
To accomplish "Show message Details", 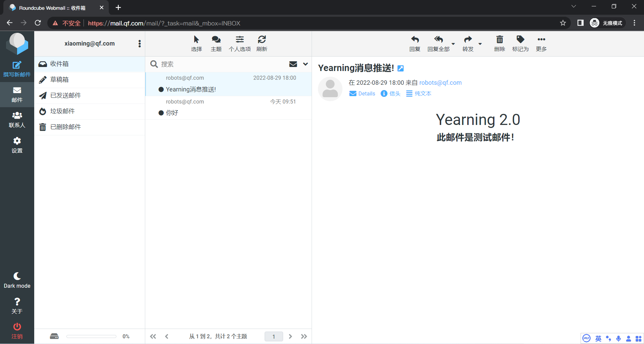I will (x=362, y=93).
